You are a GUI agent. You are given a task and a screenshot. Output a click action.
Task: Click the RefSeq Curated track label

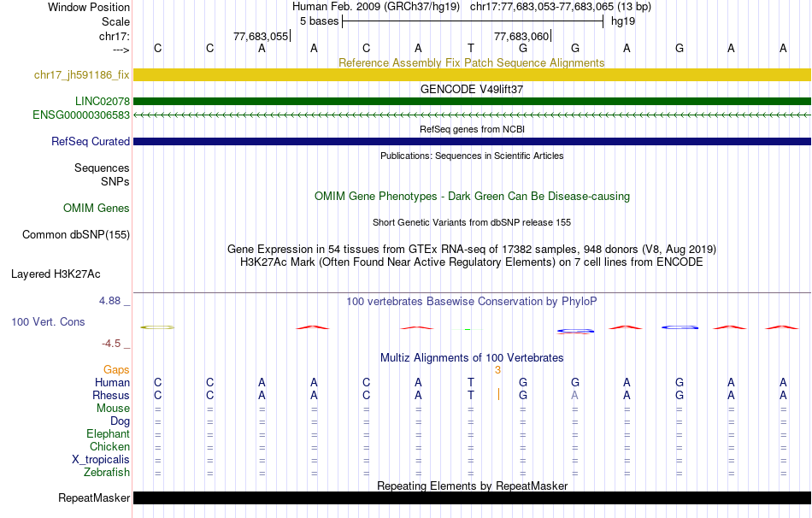tap(91, 141)
